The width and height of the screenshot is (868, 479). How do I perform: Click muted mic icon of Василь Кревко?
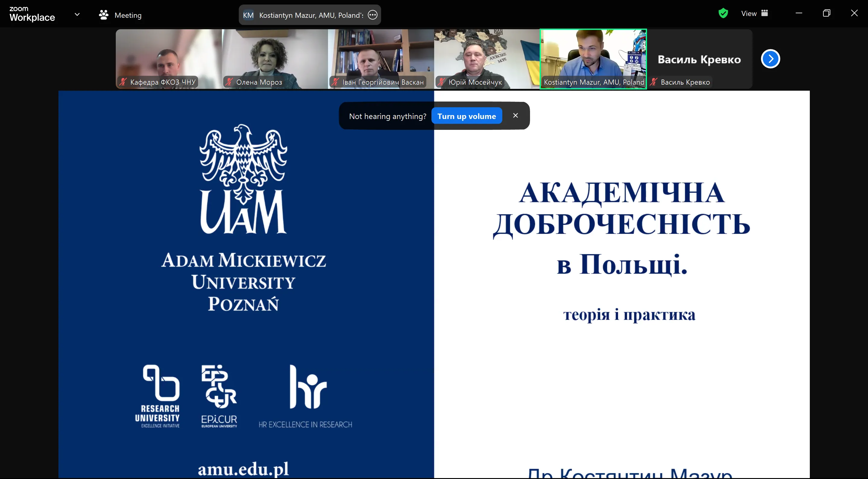[654, 82]
